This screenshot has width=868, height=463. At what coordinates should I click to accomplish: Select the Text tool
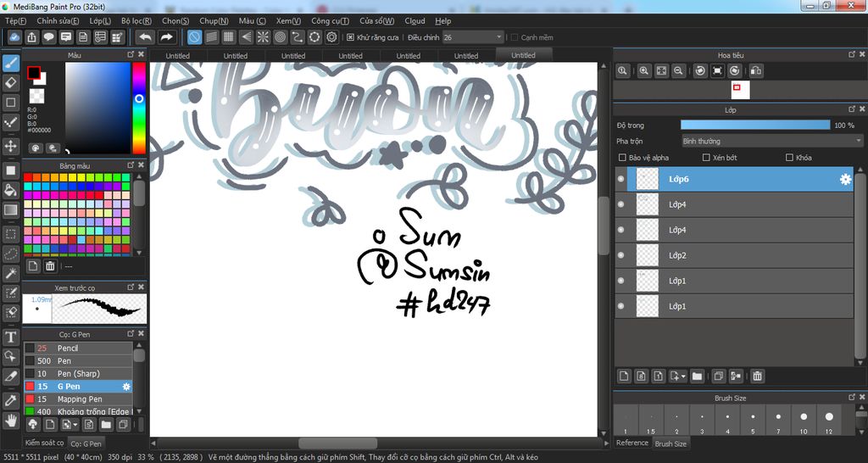click(x=10, y=337)
